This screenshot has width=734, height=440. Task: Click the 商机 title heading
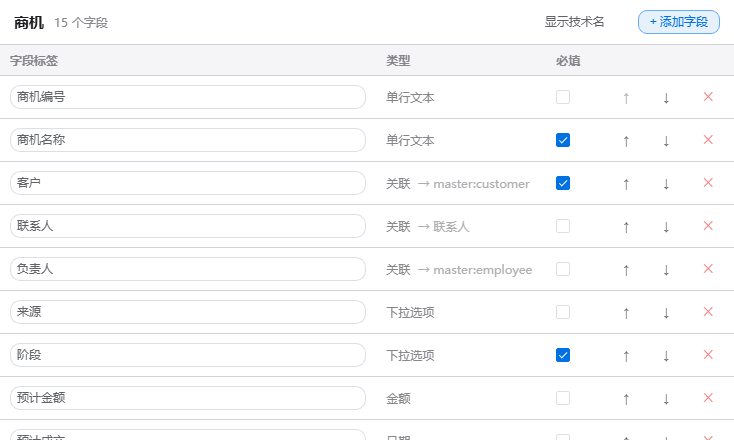point(29,22)
